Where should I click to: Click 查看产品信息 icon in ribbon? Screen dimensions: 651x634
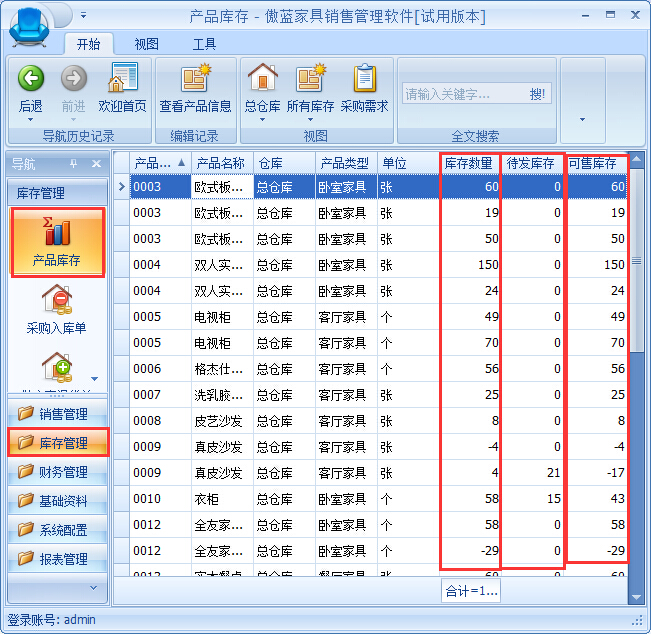coord(195,79)
